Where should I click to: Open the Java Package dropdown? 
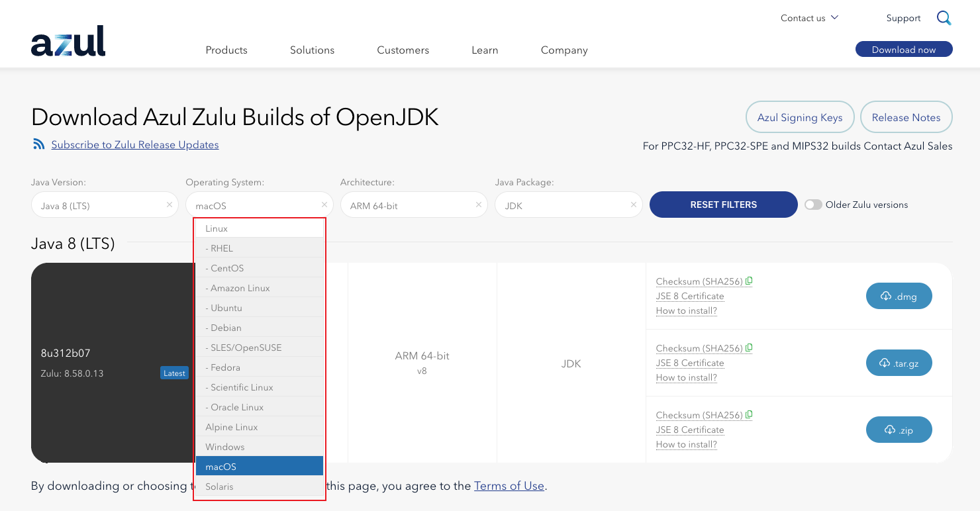pos(569,205)
